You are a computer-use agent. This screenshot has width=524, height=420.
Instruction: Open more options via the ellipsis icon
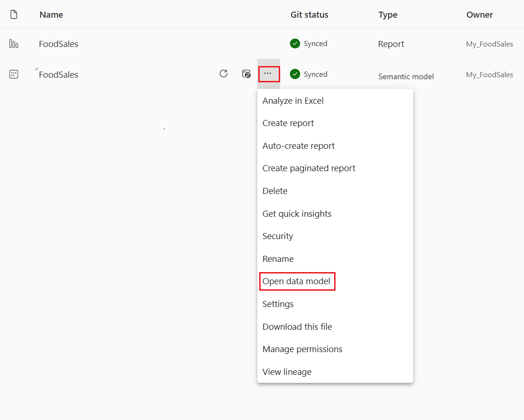[x=269, y=74]
